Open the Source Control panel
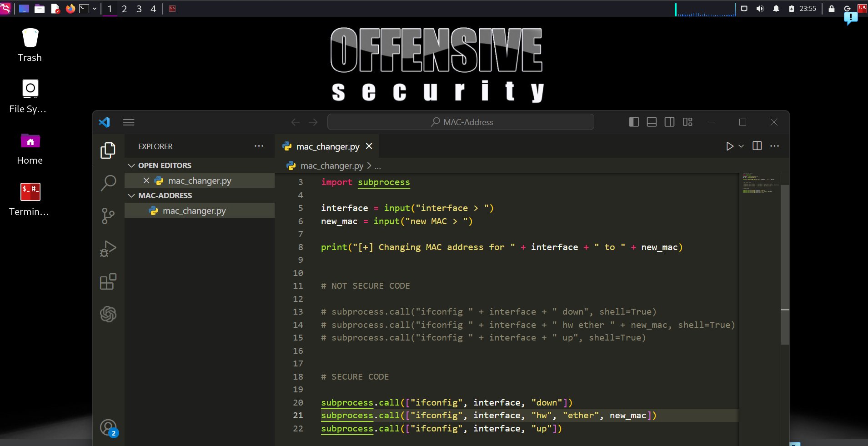 click(x=108, y=216)
